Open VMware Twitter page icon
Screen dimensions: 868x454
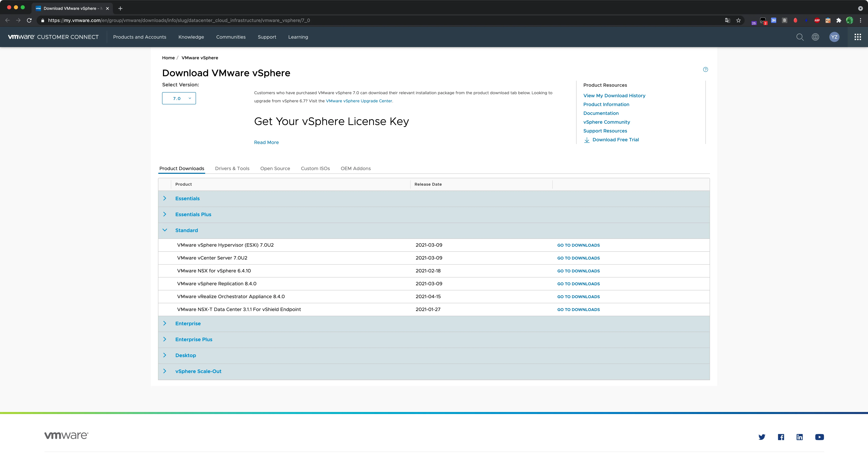click(762, 437)
